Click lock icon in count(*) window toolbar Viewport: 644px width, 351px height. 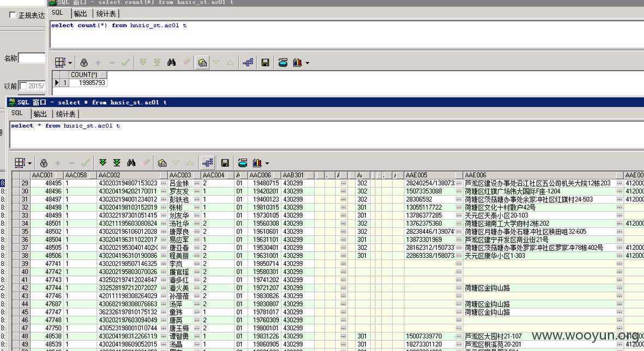coord(84,62)
